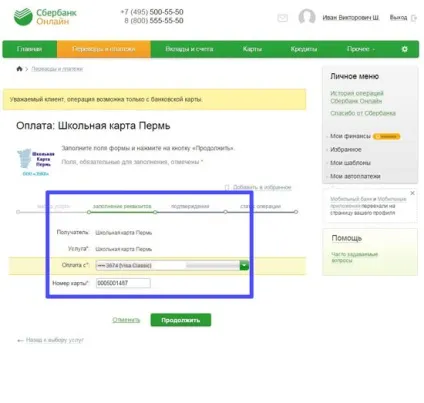The width and height of the screenshot is (424, 403).
Task: Open Часто задаваемые вопросы help link
Action: coord(354,257)
